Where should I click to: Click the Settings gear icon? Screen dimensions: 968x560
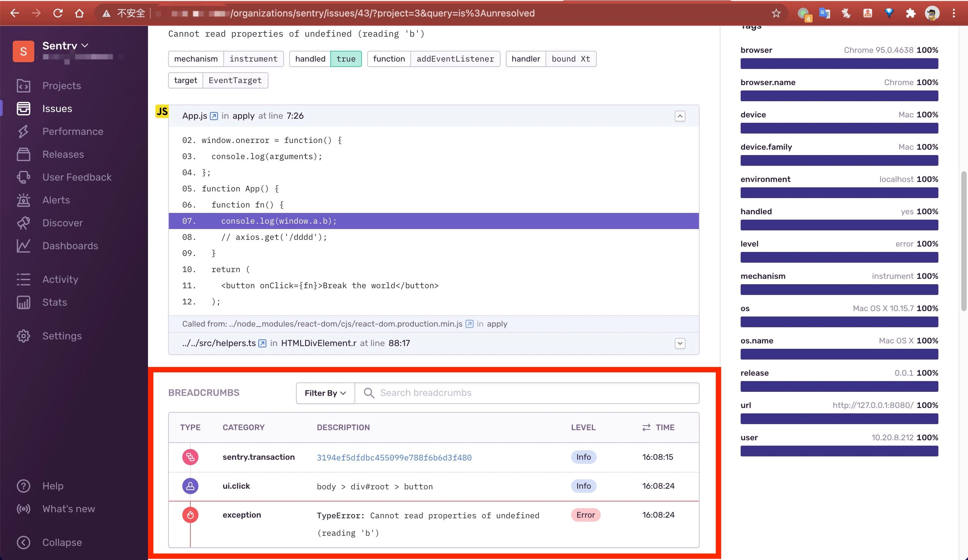click(x=24, y=336)
